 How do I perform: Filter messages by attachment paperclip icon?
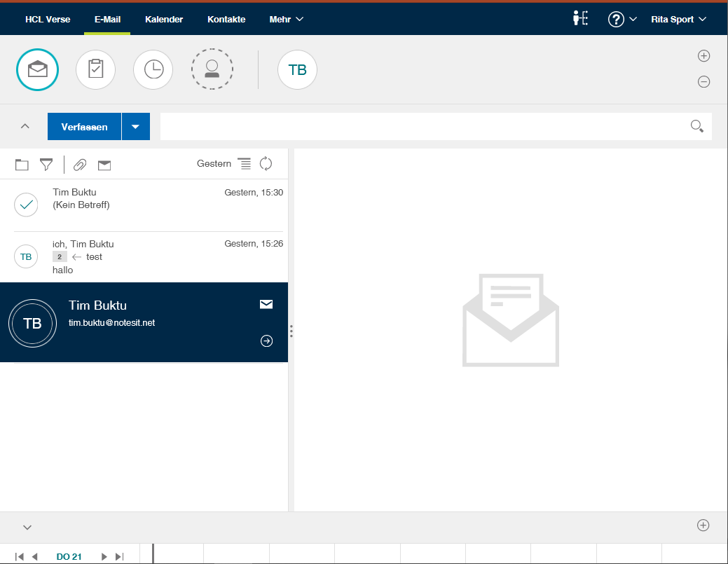[80, 165]
